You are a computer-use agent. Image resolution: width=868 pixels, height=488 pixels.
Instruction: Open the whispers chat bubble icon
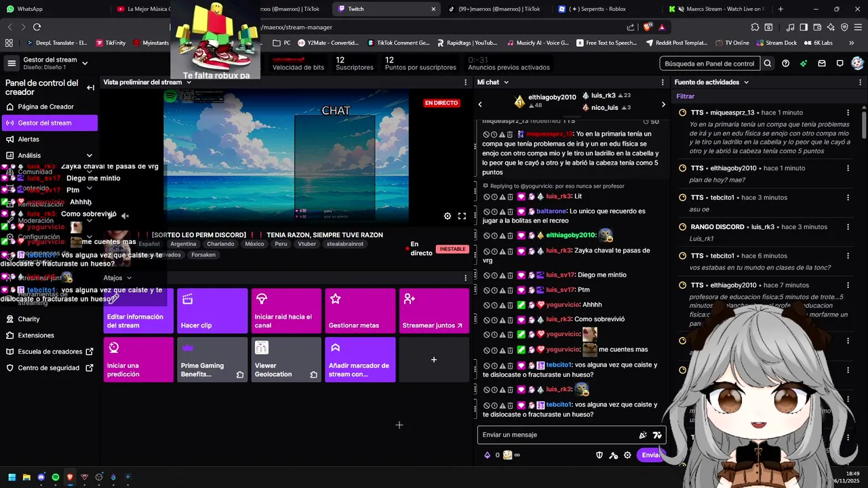(x=840, y=63)
